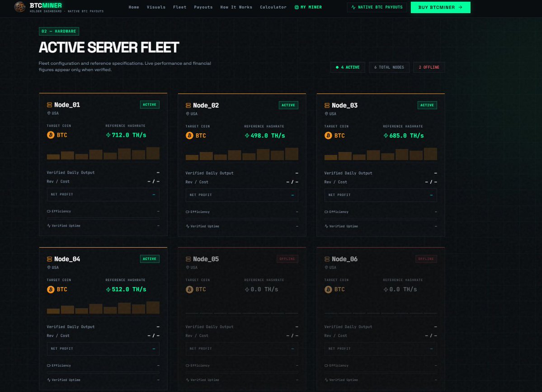The width and height of the screenshot is (542, 392).
Task: Click the Node_04 server icon
Action: (49, 259)
